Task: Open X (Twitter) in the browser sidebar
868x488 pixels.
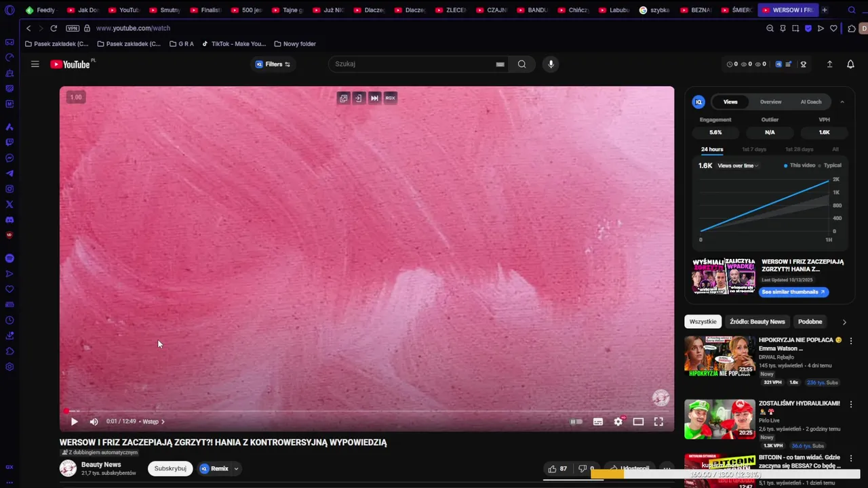Action: coord(9,204)
